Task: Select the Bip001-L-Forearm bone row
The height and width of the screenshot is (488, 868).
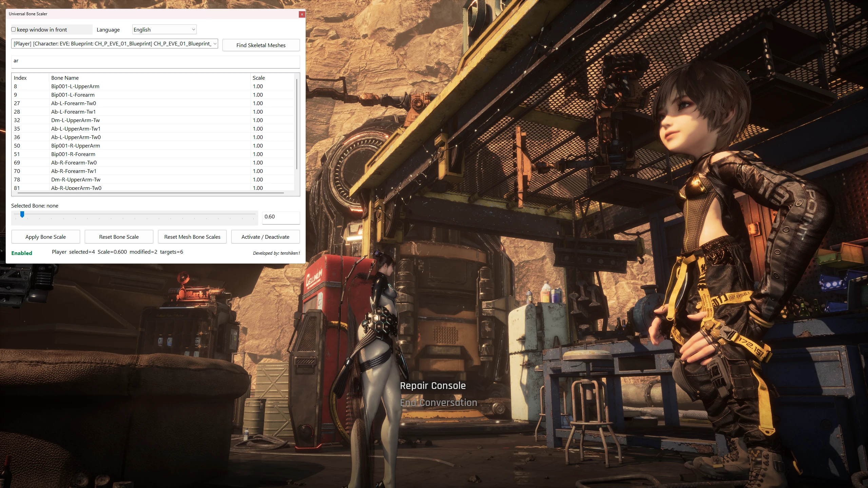Action: click(153, 95)
